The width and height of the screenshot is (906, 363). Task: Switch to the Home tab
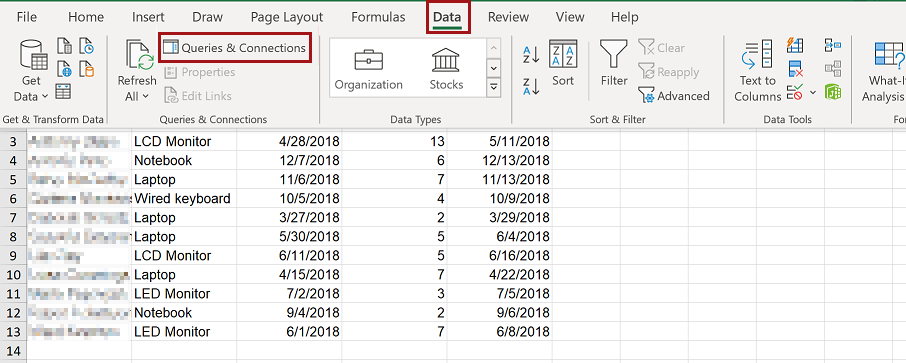[86, 17]
